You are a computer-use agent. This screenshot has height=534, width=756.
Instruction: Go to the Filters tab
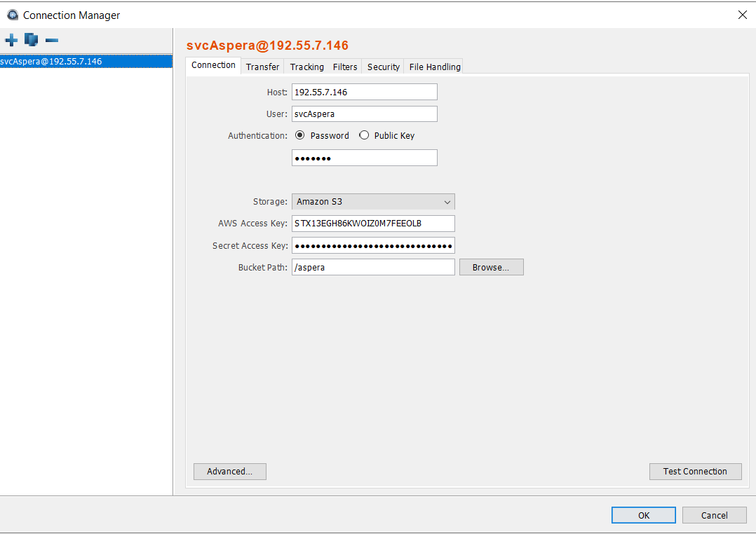(x=345, y=67)
